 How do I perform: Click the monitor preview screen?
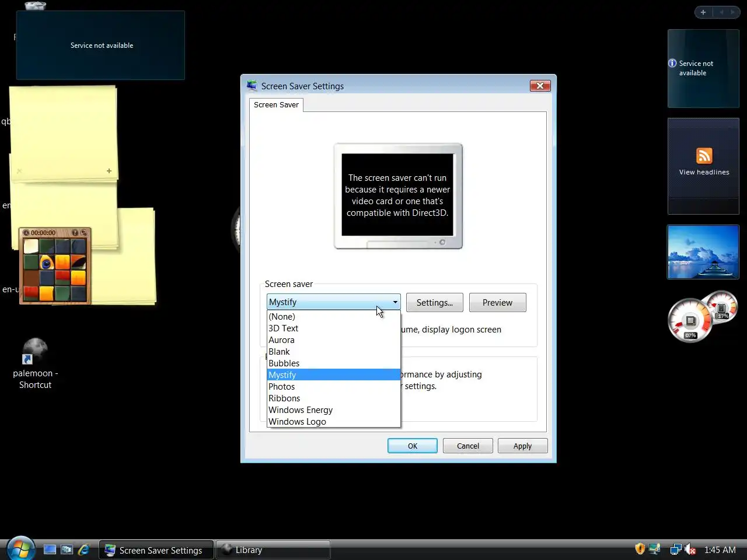[x=397, y=195]
